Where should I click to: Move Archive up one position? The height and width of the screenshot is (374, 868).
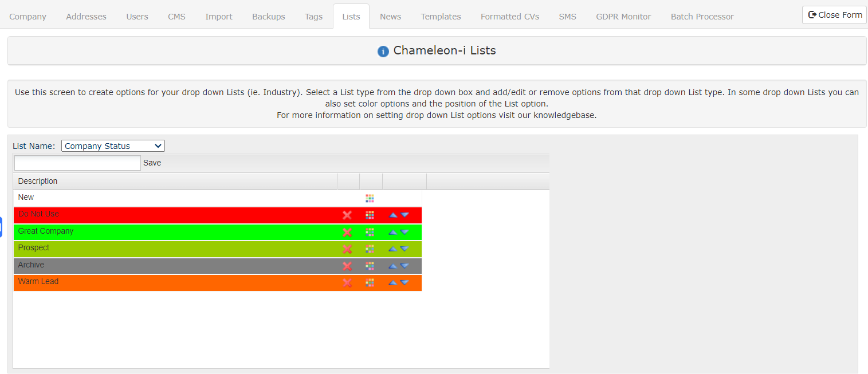tap(393, 266)
